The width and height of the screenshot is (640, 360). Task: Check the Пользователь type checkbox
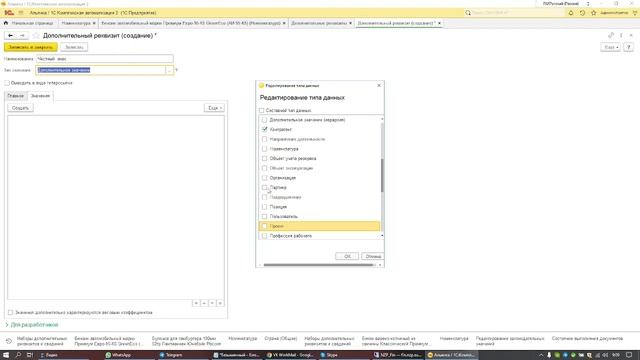(264, 216)
